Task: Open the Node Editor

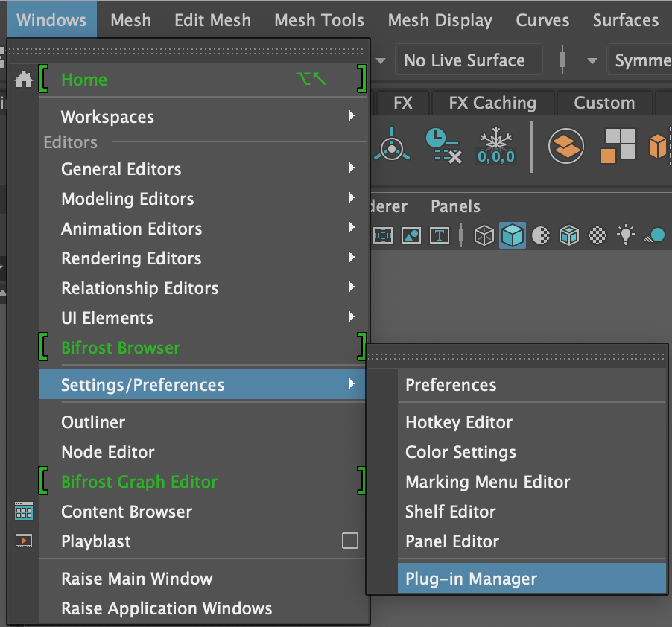Action: pos(202,452)
